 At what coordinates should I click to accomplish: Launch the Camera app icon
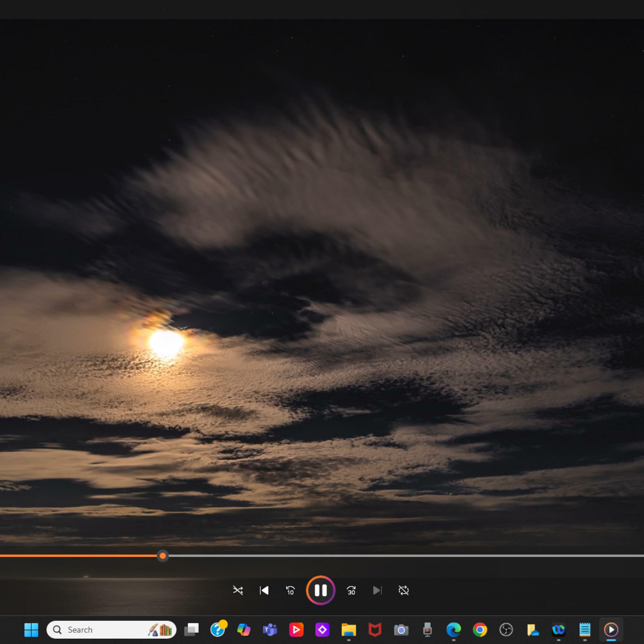[401, 630]
